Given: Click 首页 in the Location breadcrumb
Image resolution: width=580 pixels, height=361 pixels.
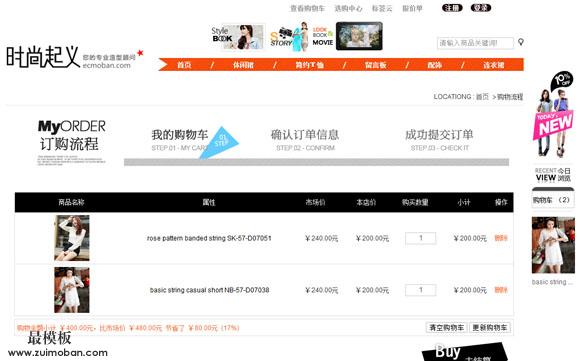Looking at the screenshot, I should pyautogui.click(x=482, y=97).
